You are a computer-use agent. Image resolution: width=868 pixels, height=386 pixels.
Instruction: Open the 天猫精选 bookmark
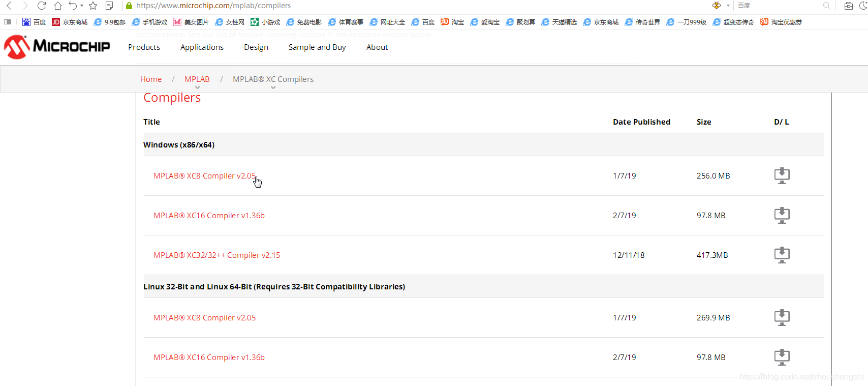pyautogui.click(x=559, y=22)
